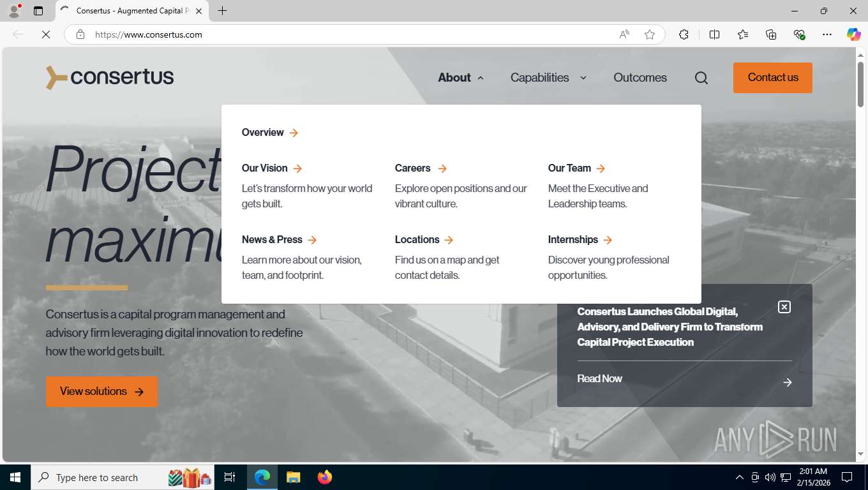868x490 pixels.
Task: Open the volume control
Action: (770, 477)
